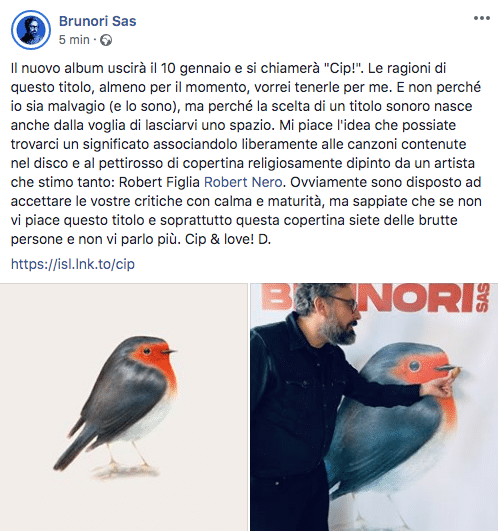Click the large painted robin's eye
Image resolution: width=498 pixels, height=531 pixels.
tap(414, 366)
